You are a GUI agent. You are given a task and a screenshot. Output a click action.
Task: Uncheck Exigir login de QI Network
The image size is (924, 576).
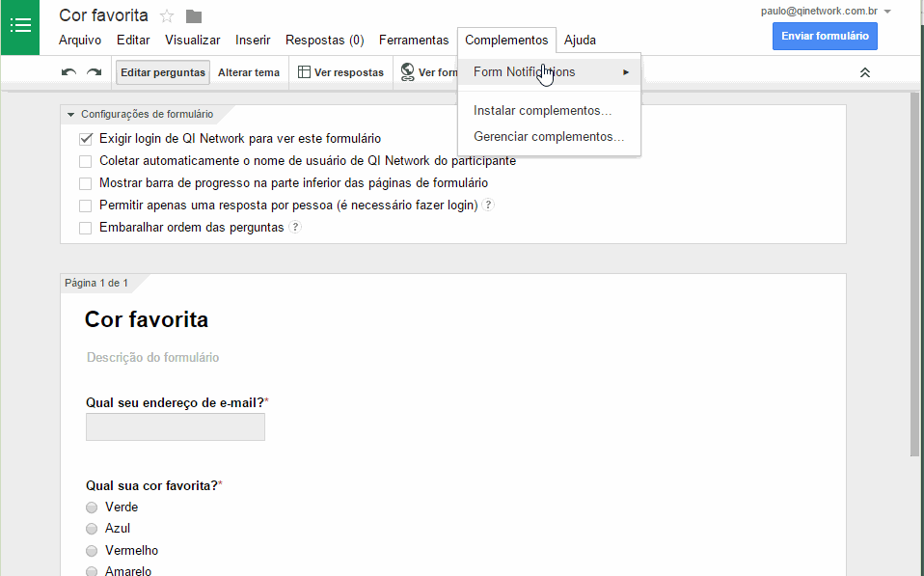[86, 139]
